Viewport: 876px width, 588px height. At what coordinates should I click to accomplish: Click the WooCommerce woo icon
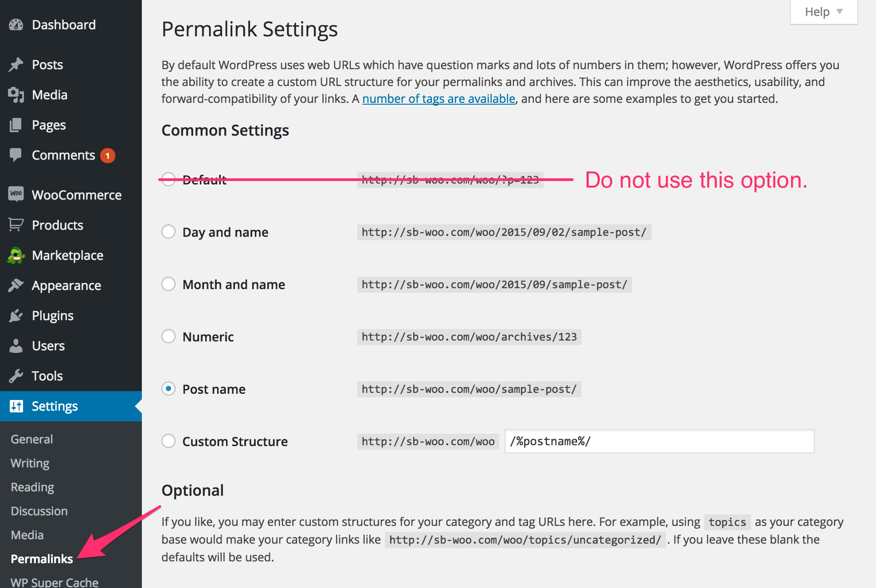click(16, 194)
